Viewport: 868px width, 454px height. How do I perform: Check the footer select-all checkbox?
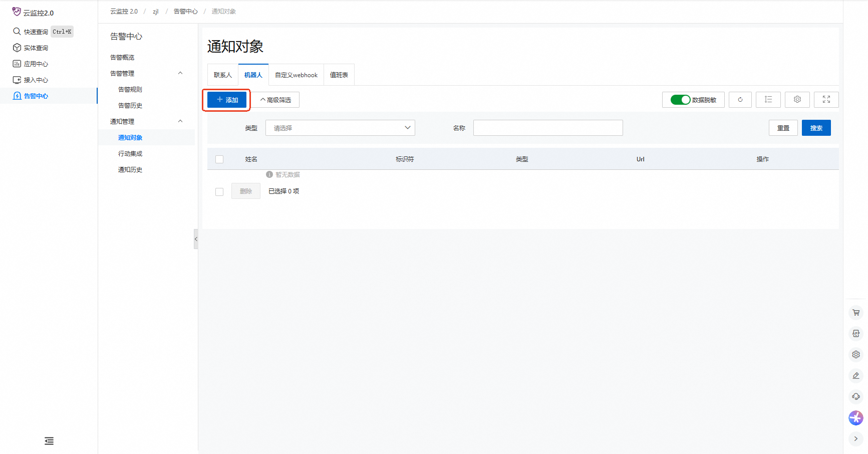(219, 192)
